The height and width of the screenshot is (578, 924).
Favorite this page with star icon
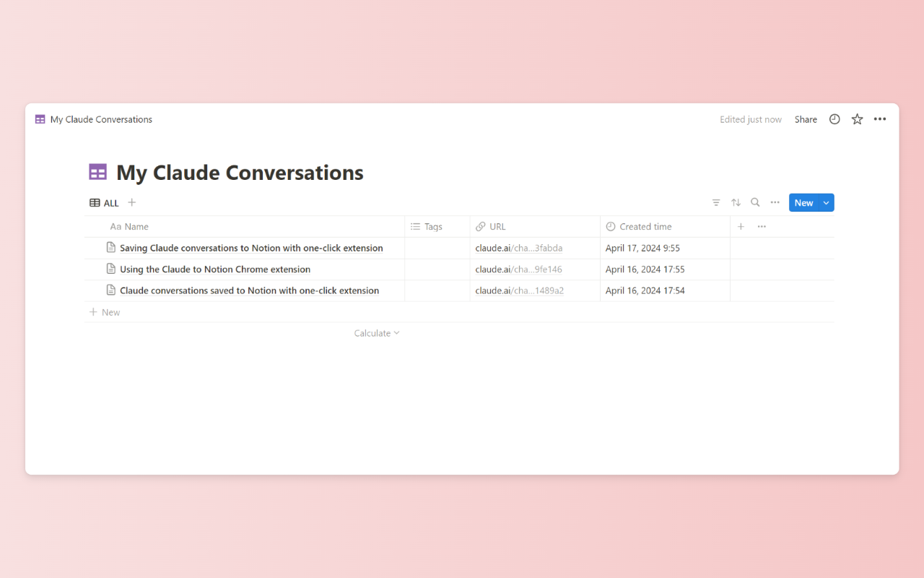(x=857, y=119)
